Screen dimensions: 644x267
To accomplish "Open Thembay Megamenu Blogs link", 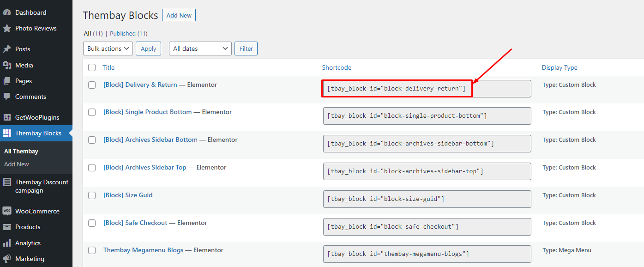I will pos(144,250).
